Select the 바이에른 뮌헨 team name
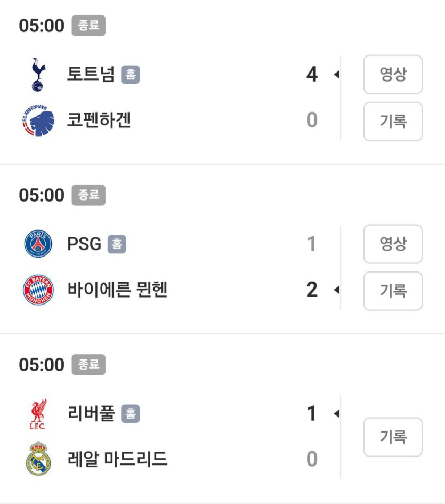 coord(117,290)
